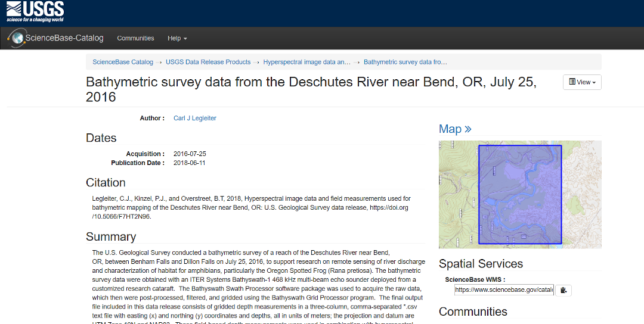644x324 pixels.
Task: Select the ScienceBase WMS URL field
Action: click(x=504, y=289)
